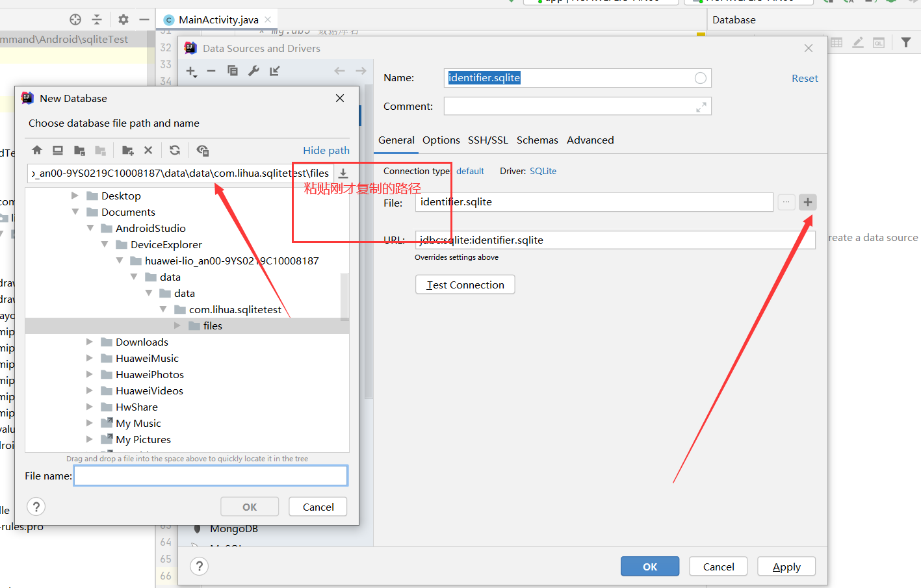
Task: Click Apply in Data Sources dialog
Action: click(786, 567)
